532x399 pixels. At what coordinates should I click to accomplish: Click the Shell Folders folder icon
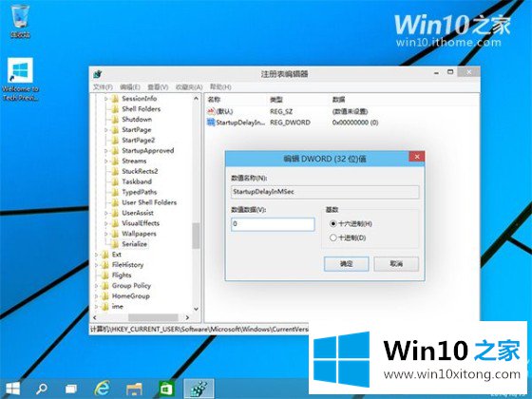click(x=115, y=108)
